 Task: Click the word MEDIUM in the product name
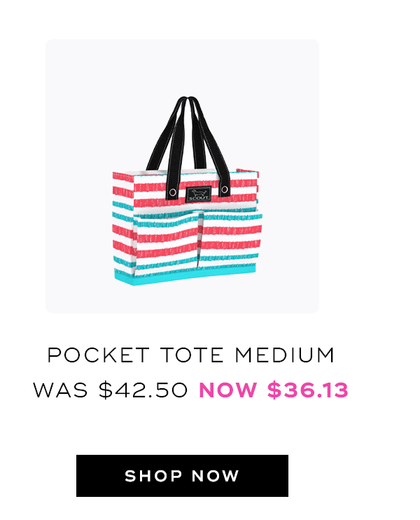284,355
